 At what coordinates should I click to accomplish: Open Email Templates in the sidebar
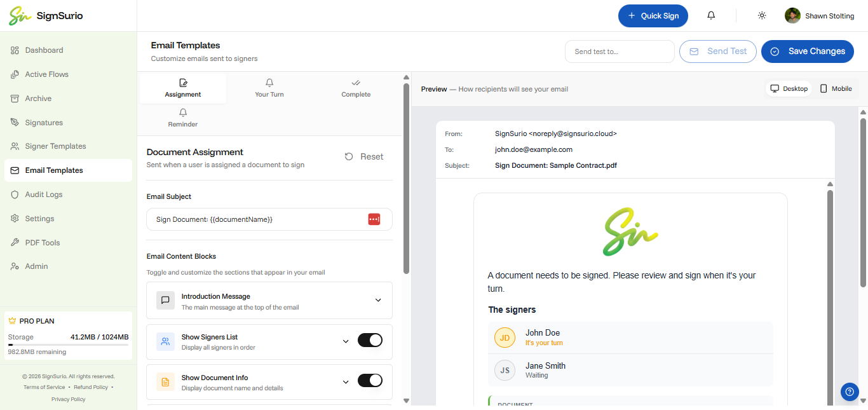tap(69, 170)
